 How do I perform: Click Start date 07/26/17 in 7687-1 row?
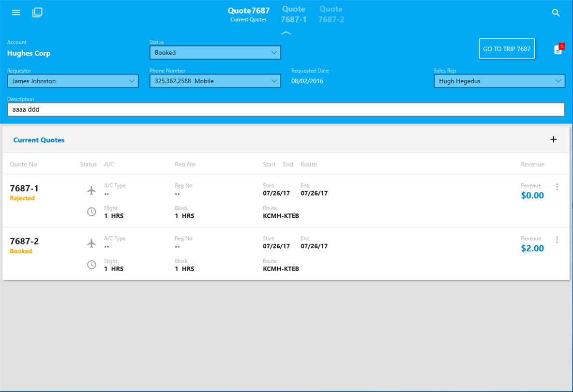pyautogui.click(x=276, y=193)
